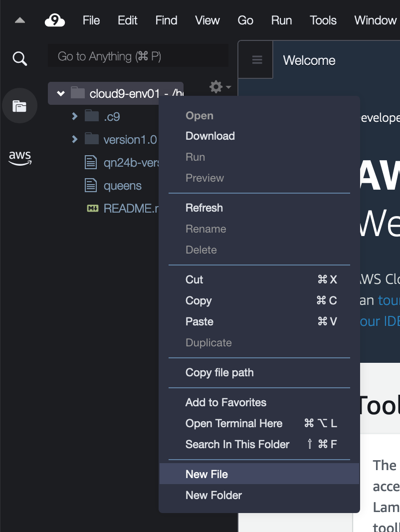Viewport: 400px width, 532px height.
Task: Switch to the Welcome tab
Action: point(309,60)
